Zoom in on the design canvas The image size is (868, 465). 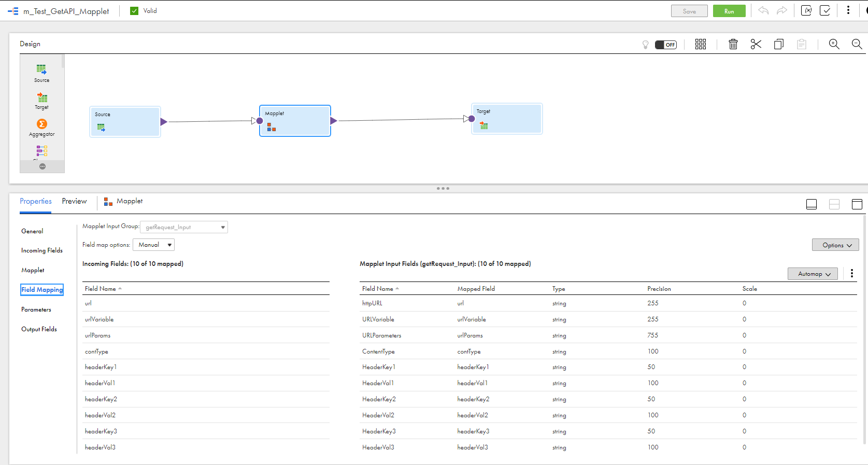[834, 44]
